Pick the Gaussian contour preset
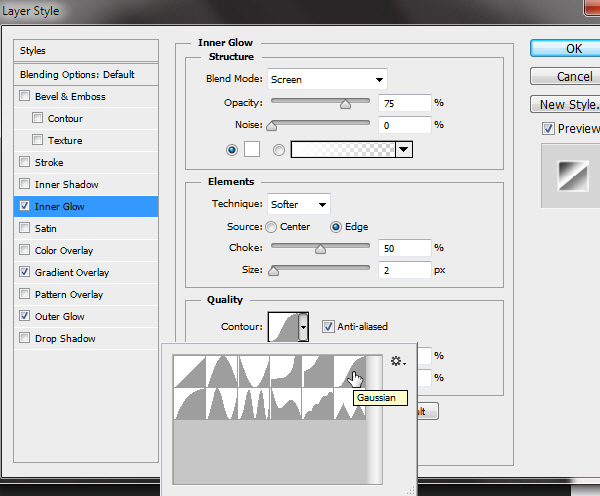 tap(350, 372)
